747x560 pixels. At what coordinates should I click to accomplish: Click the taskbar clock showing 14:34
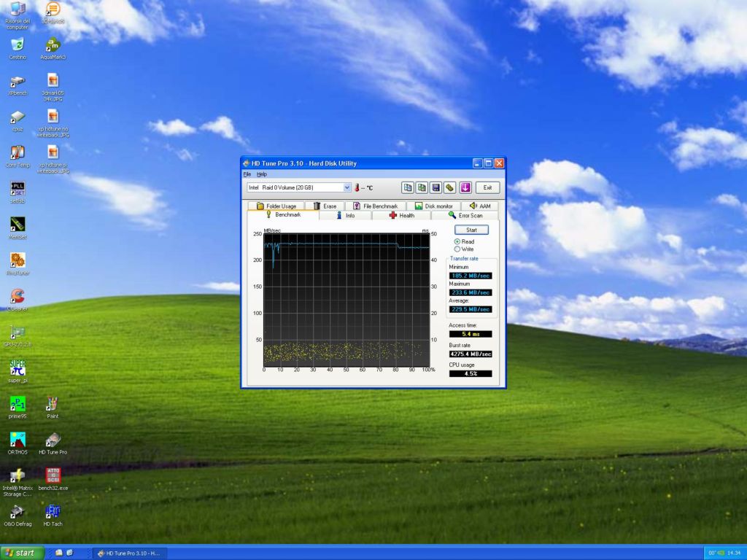pyautogui.click(x=734, y=553)
